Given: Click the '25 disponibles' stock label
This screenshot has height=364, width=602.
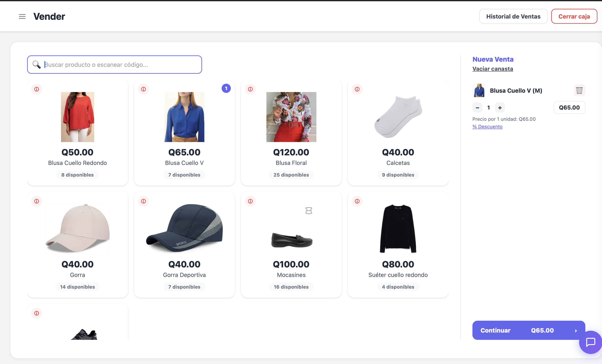Looking at the screenshot, I should tap(291, 175).
